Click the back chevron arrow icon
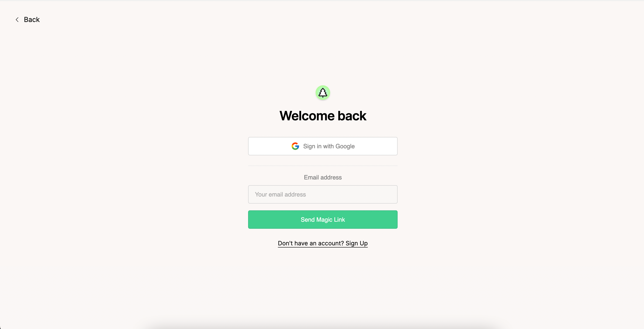The height and width of the screenshot is (329, 644). click(x=17, y=19)
